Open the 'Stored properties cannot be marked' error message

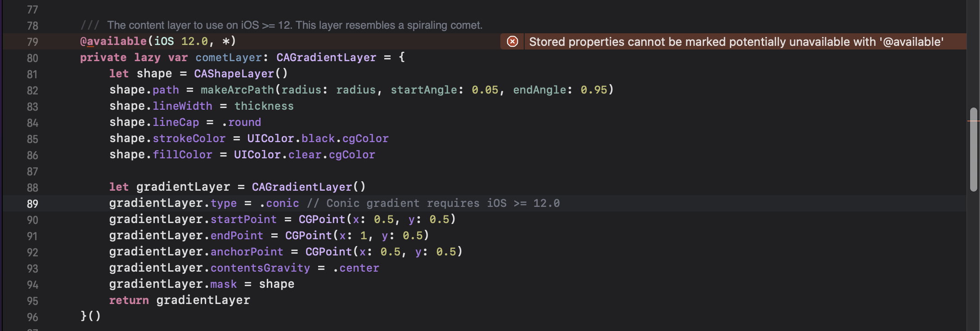coord(736,42)
